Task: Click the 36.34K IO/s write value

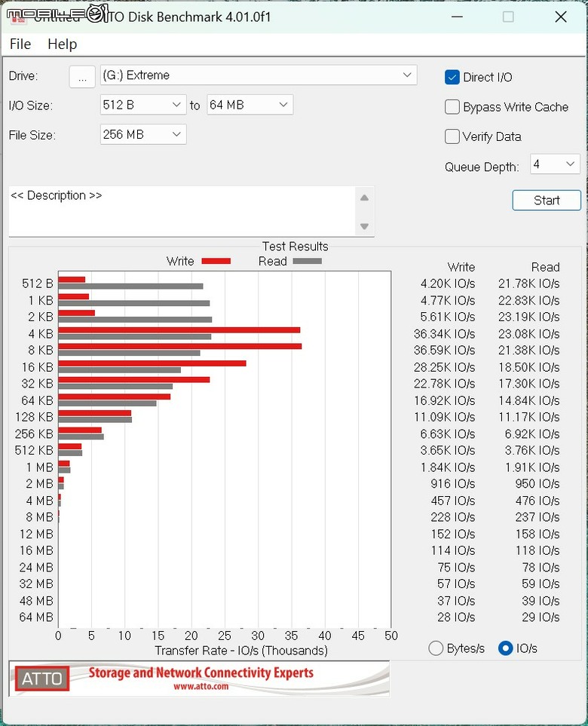Action: (445, 334)
